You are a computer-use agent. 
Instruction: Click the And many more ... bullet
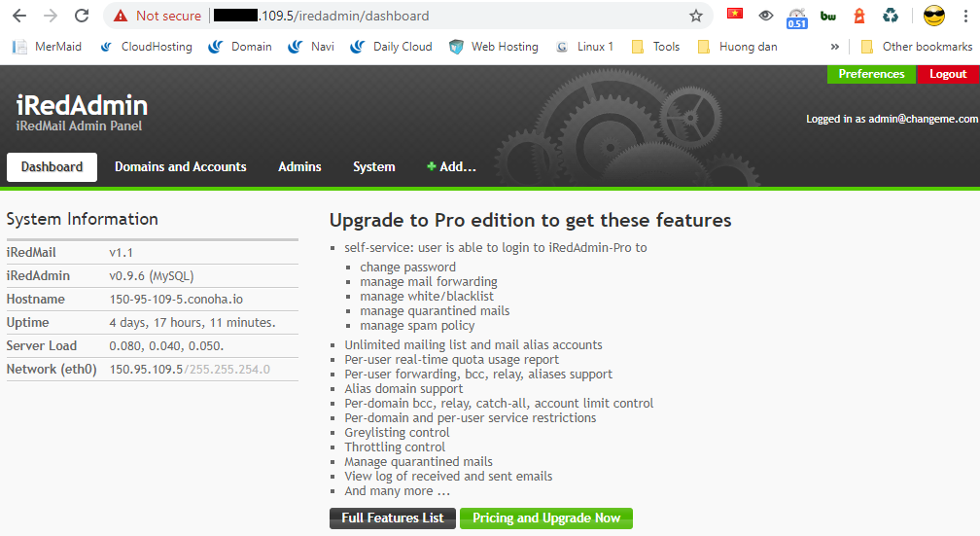[x=397, y=491]
